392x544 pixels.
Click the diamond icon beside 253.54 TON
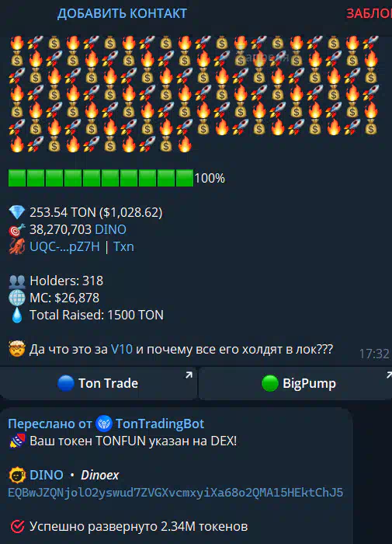(17, 212)
